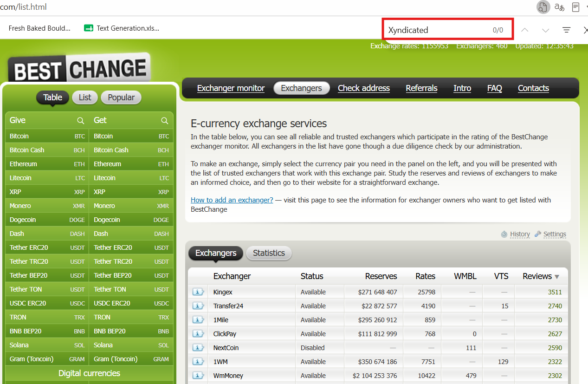Click the search icon in Get column
The image size is (588, 384).
165,121
